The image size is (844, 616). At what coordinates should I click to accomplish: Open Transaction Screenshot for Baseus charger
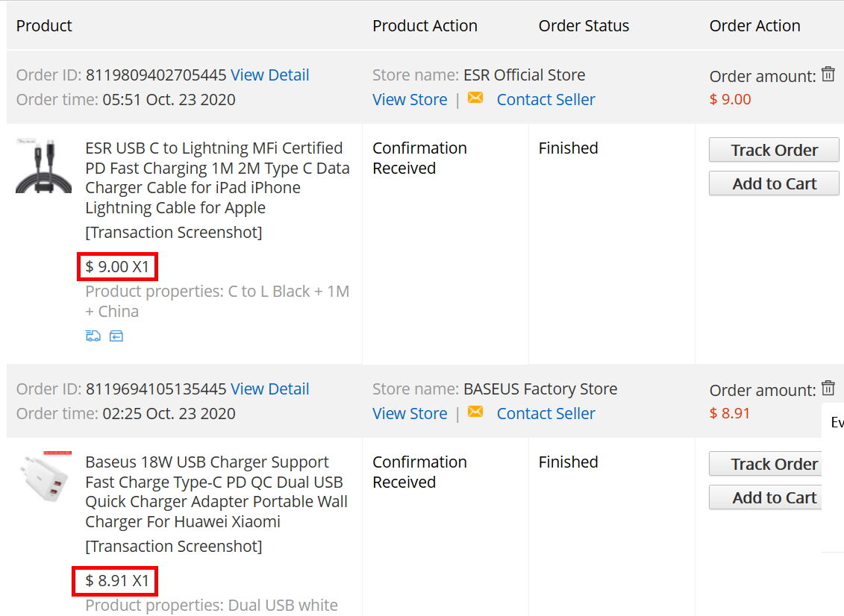[174, 546]
